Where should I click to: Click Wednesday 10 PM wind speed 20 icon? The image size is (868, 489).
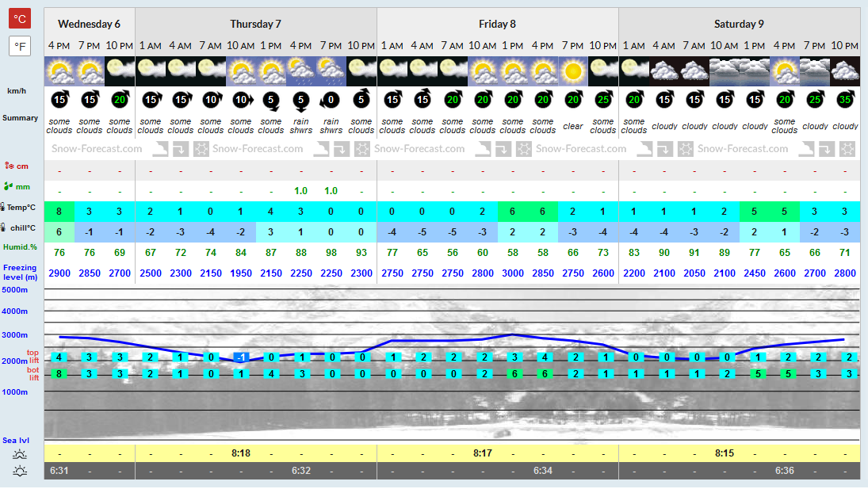point(120,100)
